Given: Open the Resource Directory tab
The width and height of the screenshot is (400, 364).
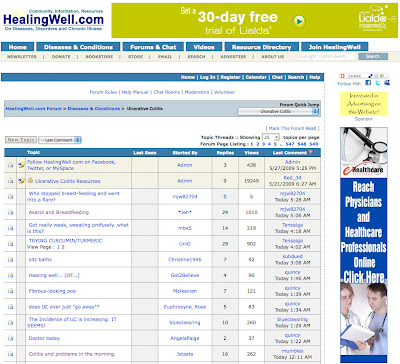Looking at the screenshot, I should click(262, 47).
